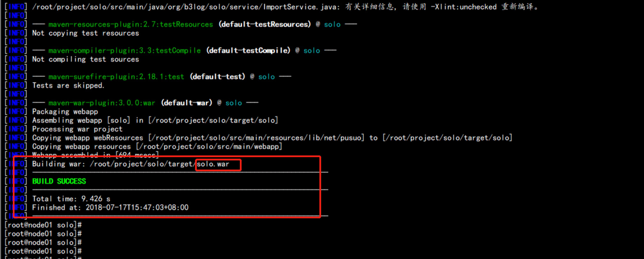This screenshot has height=259, width=644.
Task: Click the 'Not copying test resources' line
Action: click(85, 33)
